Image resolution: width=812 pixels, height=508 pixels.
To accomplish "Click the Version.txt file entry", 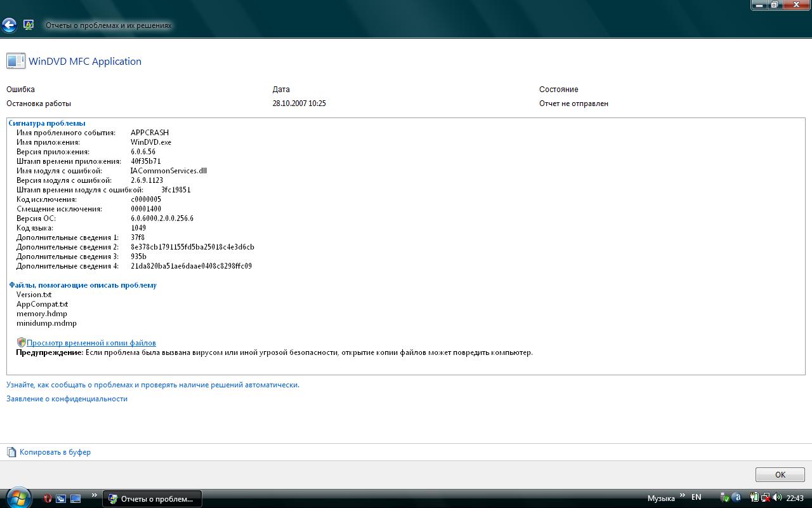I will click(34, 295).
